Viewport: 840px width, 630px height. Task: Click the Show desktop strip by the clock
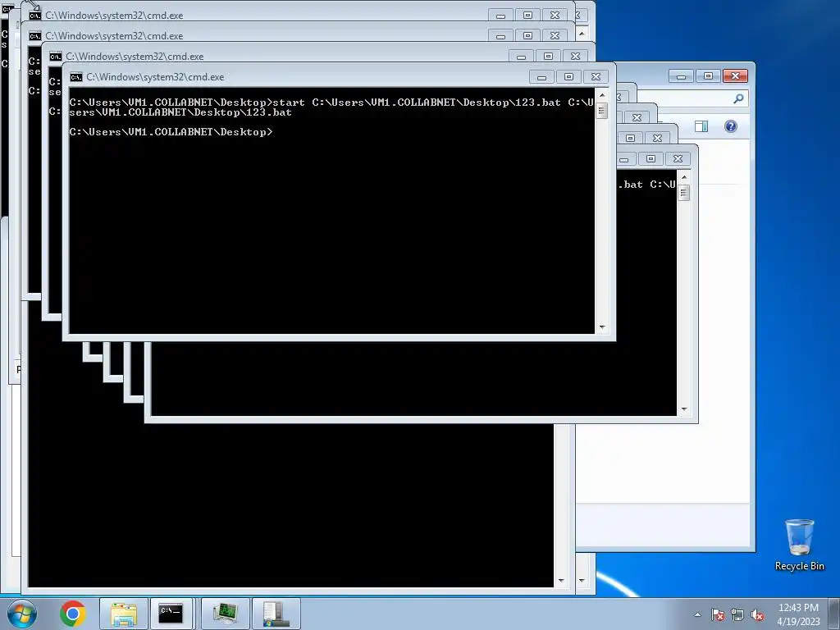pyautogui.click(x=834, y=614)
